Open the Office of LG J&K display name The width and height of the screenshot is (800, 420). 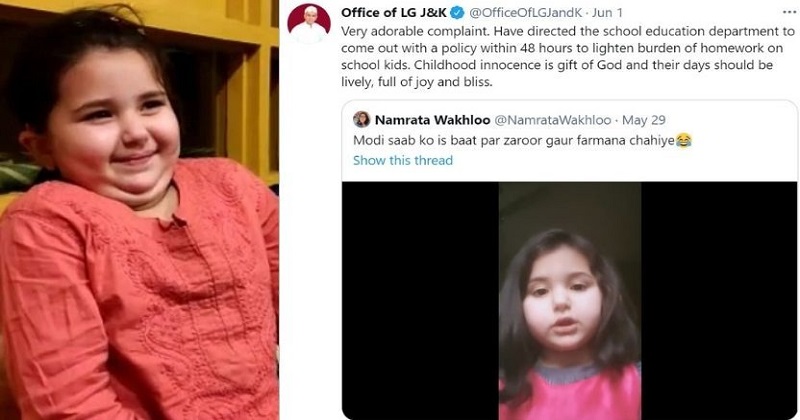tap(394, 13)
